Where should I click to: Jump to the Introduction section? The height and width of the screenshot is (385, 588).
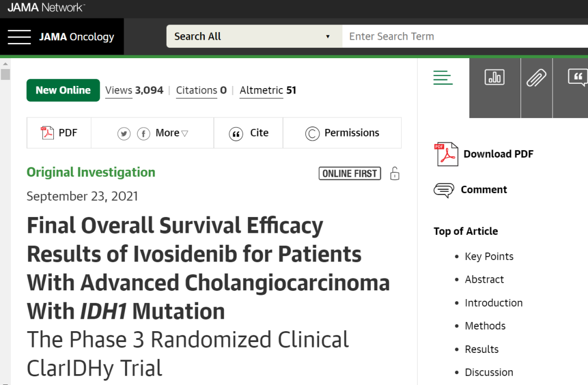point(493,303)
